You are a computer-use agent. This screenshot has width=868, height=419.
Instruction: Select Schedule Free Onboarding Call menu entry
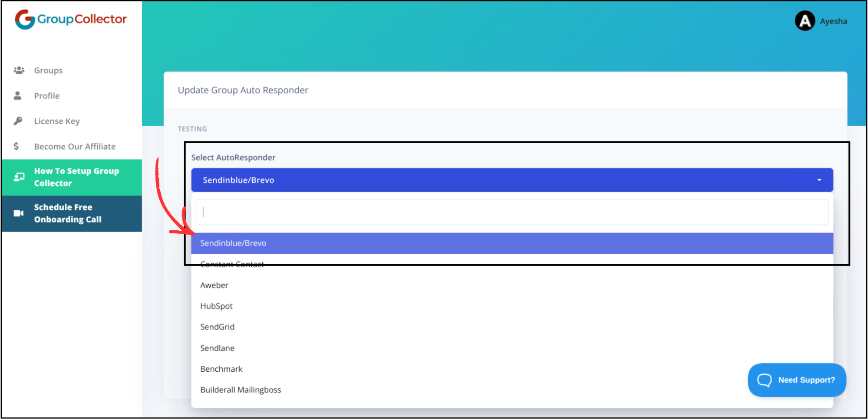pyautogui.click(x=72, y=213)
